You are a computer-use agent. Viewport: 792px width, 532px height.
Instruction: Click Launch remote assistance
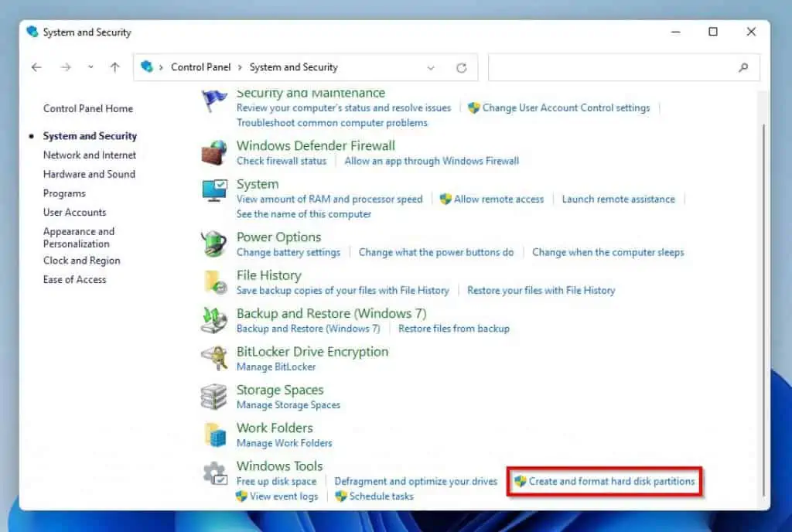[x=618, y=199]
